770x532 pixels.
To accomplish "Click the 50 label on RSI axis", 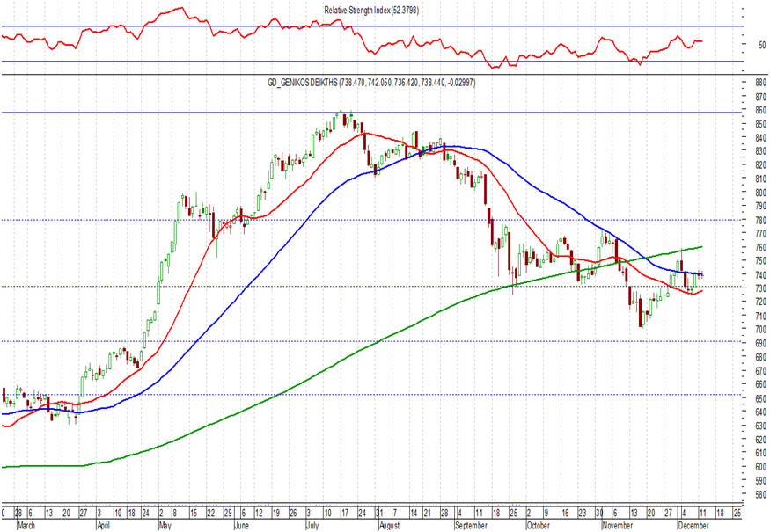I will coord(762,45).
